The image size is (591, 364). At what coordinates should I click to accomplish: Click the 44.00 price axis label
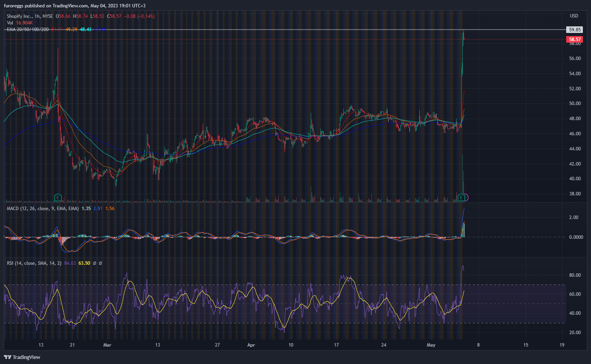(x=575, y=149)
